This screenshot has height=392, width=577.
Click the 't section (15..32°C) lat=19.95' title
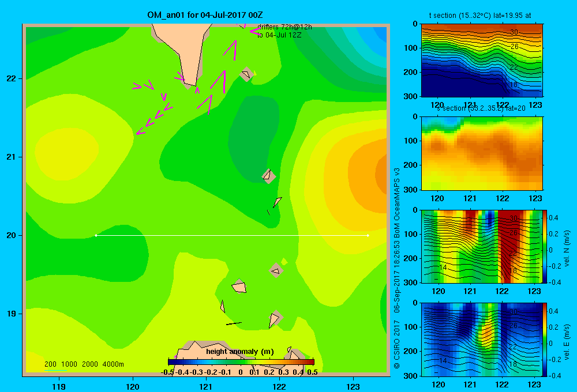480,16
